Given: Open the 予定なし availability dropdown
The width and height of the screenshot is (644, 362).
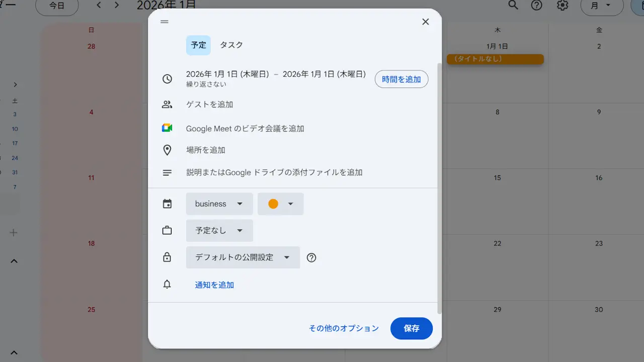Looking at the screenshot, I should [219, 231].
